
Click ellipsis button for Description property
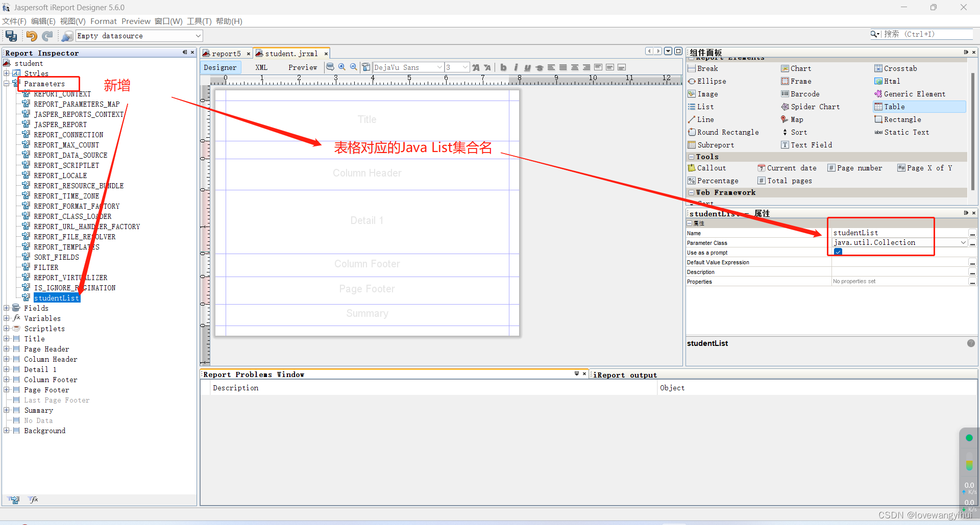[x=973, y=272]
